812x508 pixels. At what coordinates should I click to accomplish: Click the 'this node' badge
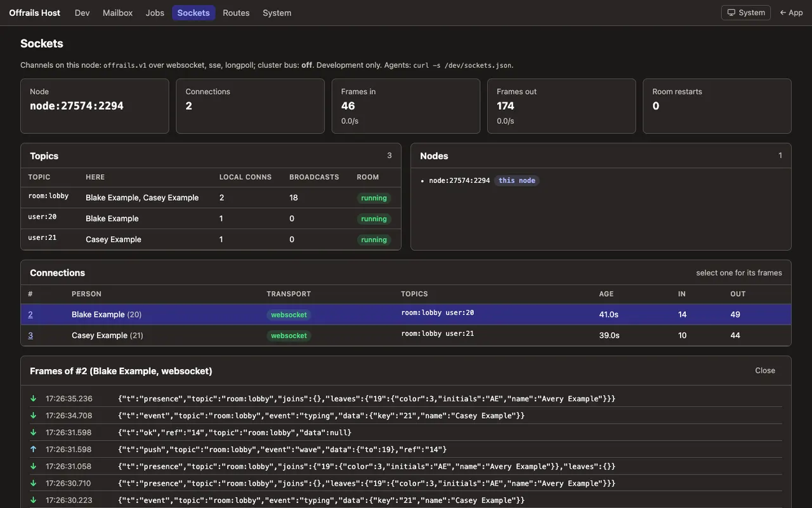(517, 180)
